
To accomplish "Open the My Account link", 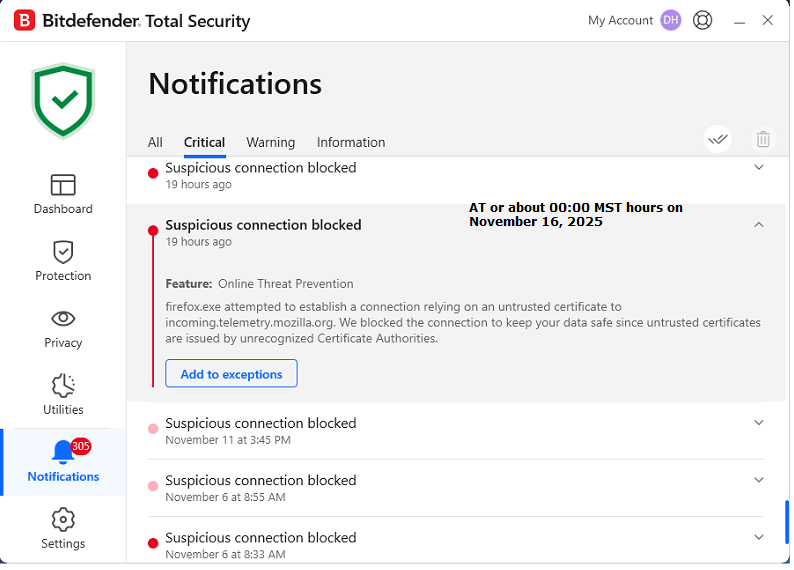I will point(620,20).
